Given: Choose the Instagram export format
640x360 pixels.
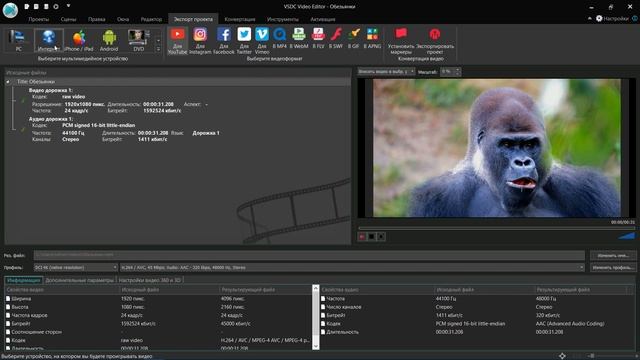Looking at the screenshot, I should pyautogui.click(x=200, y=41).
